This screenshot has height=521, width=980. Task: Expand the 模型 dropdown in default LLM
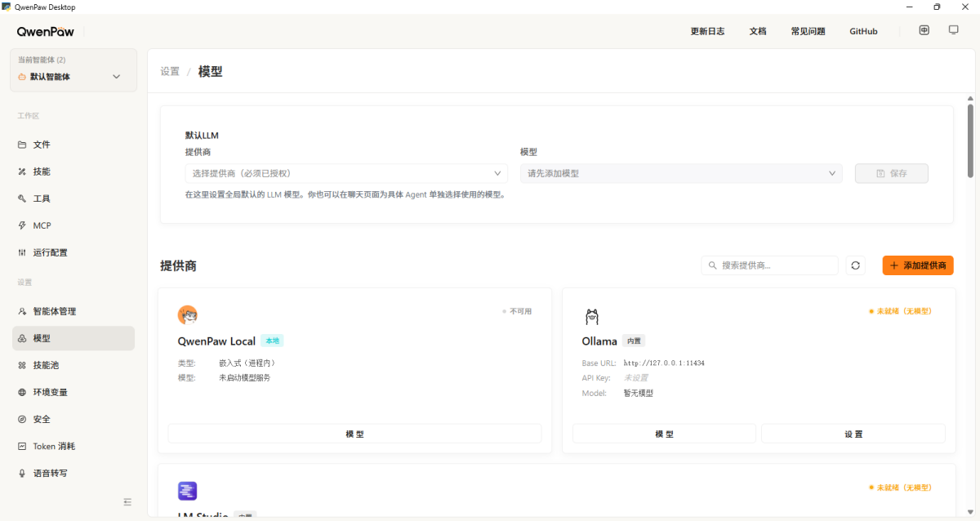pos(681,173)
